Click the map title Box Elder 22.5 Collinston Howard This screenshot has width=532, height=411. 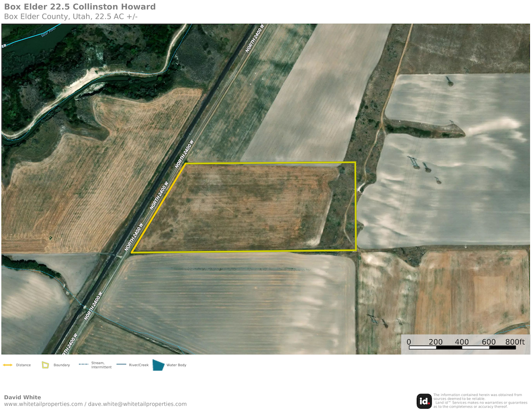[80, 7]
